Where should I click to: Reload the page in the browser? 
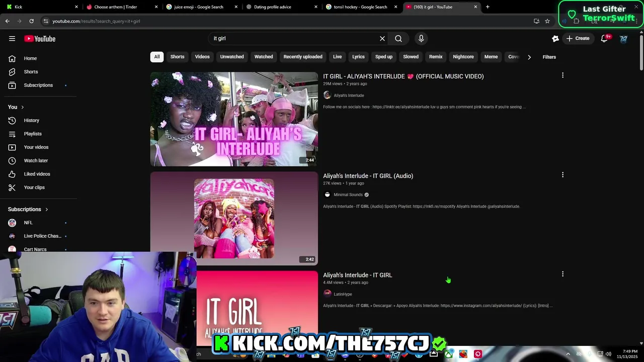point(31,21)
